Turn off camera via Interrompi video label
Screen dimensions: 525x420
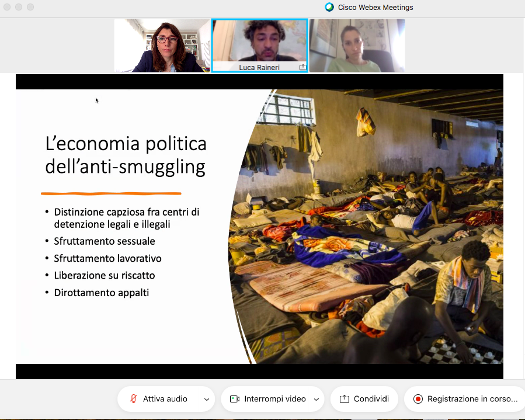(x=275, y=399)
